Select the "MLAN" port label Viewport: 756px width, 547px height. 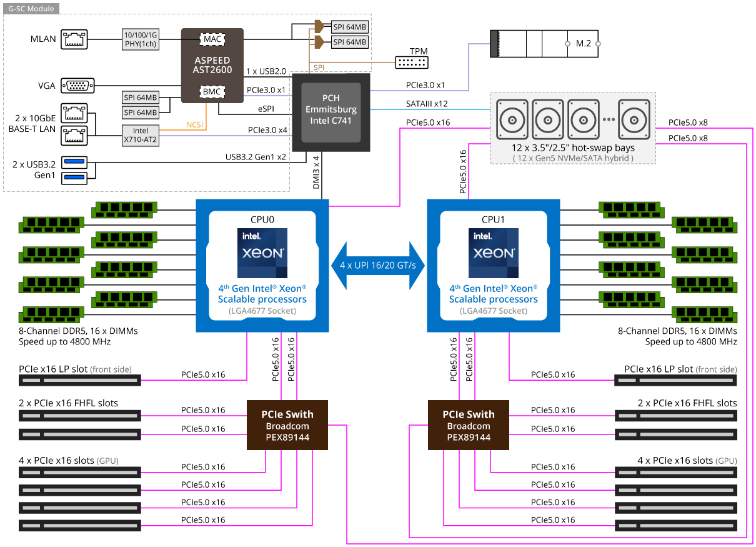(43, 39)
